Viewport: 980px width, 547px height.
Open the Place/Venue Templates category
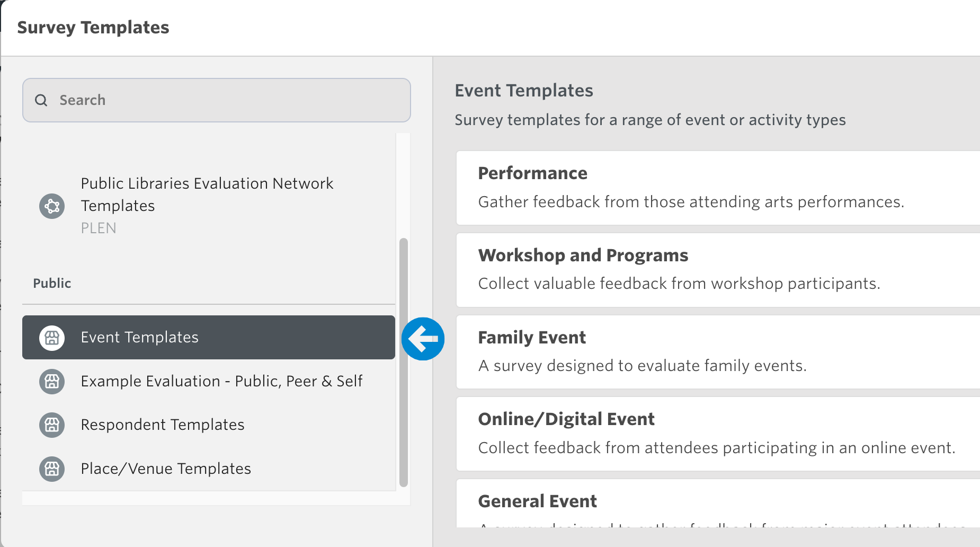coord(166,469)
